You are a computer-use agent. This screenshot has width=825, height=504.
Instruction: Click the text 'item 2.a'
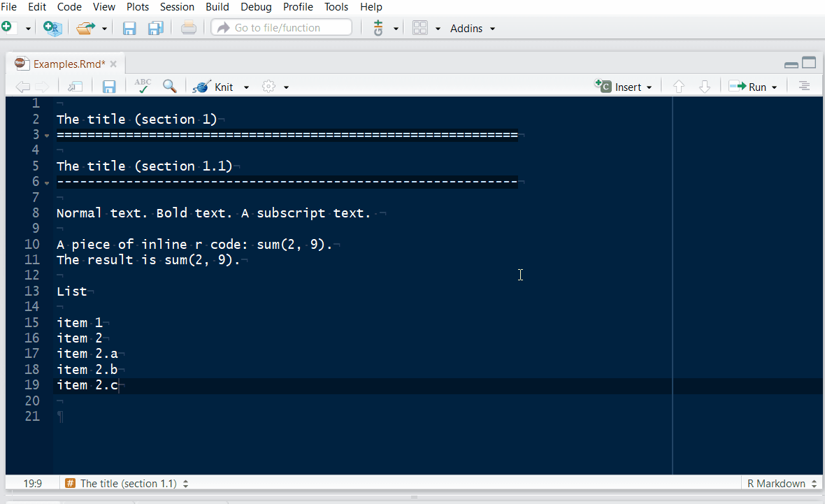(87, 354)
